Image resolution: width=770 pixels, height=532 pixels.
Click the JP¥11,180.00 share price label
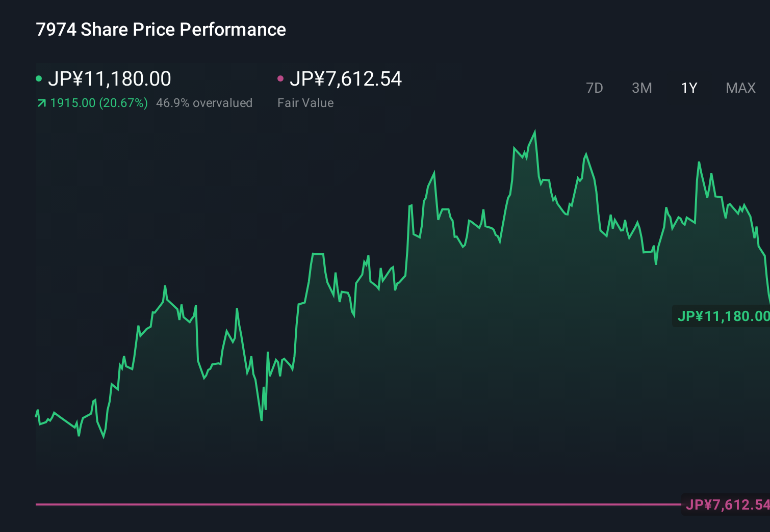coord(111,78)
